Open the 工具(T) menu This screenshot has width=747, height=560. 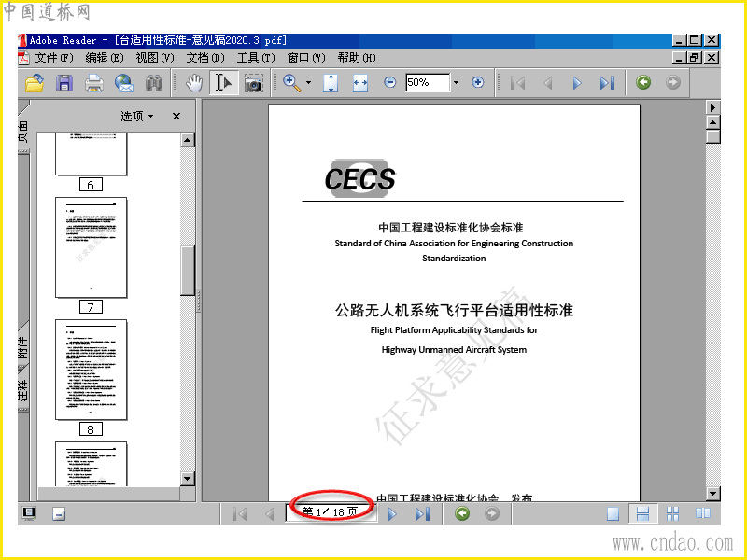coord(256,58)
